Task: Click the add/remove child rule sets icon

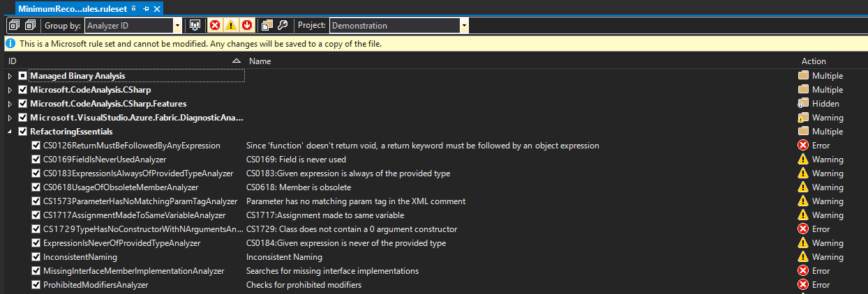Action: point(267,26)
